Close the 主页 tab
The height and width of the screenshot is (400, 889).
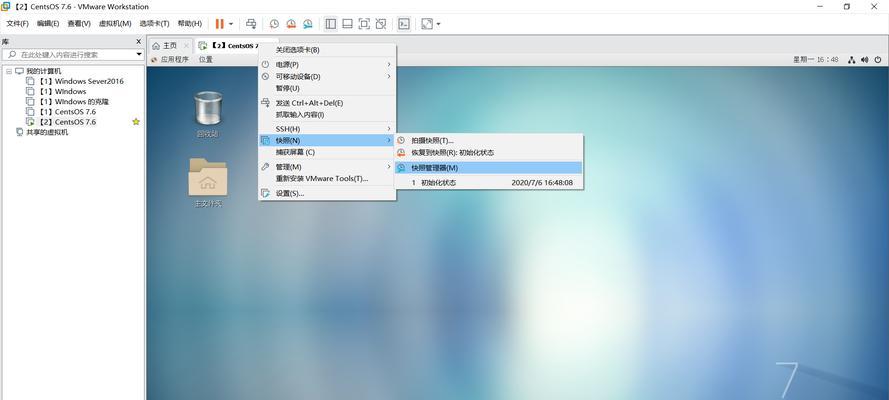pyautogui.click(x=186, y=45)
